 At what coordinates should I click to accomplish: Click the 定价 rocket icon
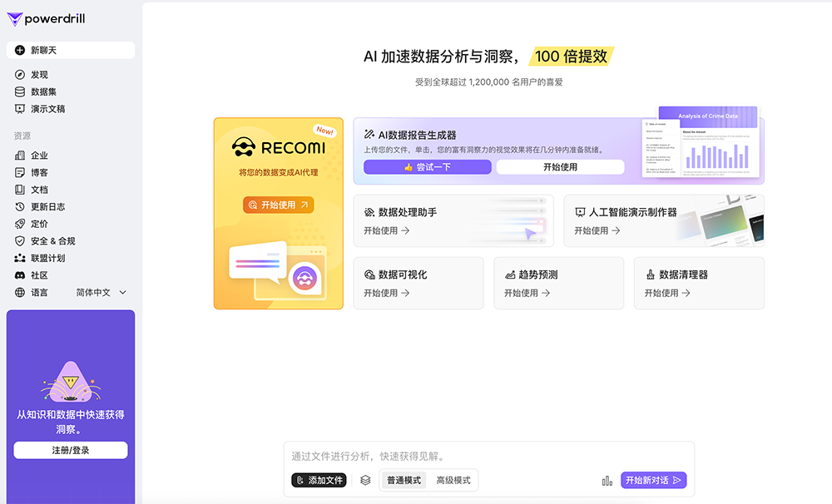coord(20,224)
